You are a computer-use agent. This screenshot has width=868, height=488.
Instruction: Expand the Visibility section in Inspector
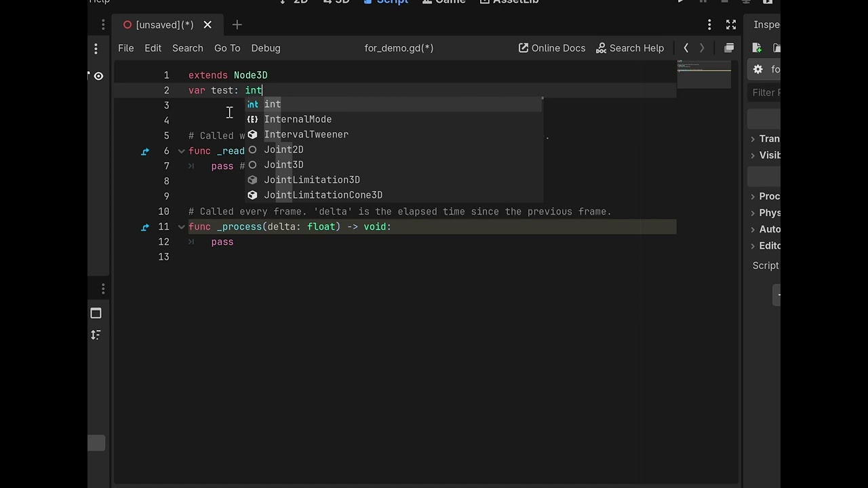pos(766,155)
